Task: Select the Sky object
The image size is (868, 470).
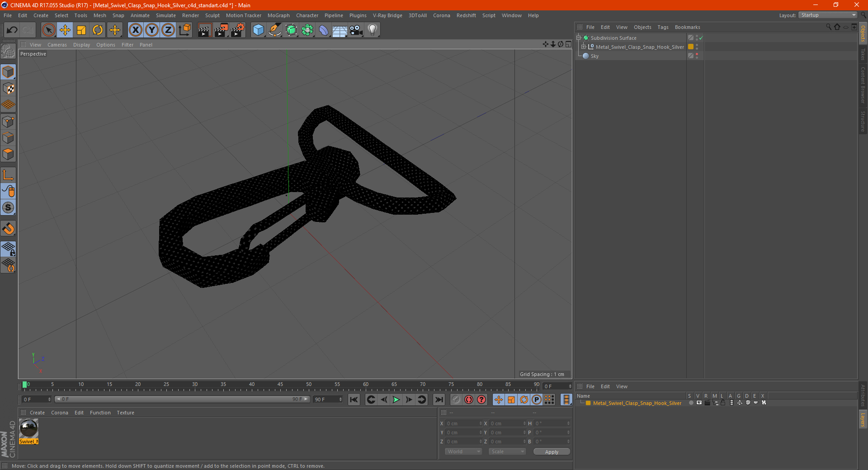Action: [x=594, y=56]
